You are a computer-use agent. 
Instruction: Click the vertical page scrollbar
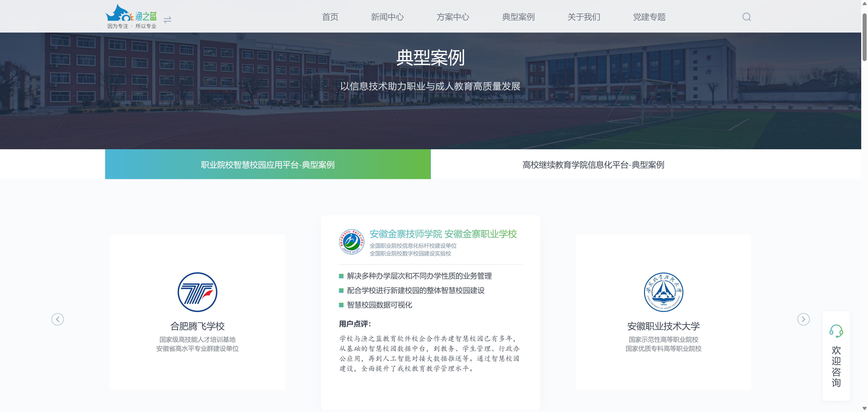864,37
